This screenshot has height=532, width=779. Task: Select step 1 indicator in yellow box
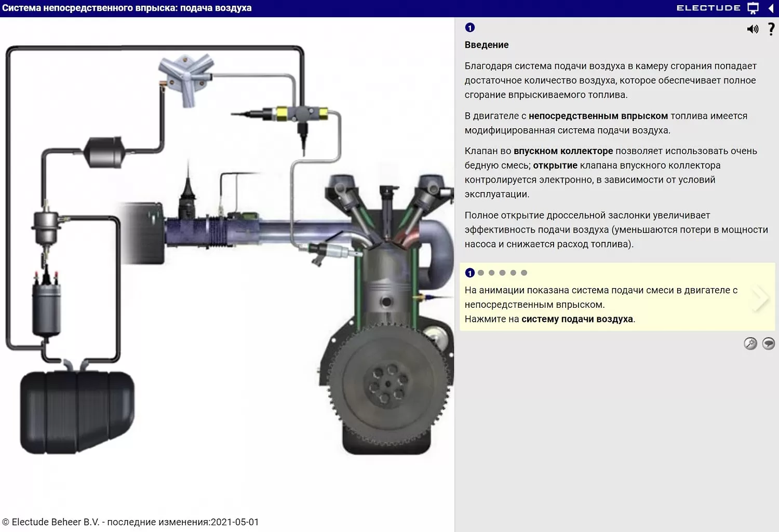470,273
